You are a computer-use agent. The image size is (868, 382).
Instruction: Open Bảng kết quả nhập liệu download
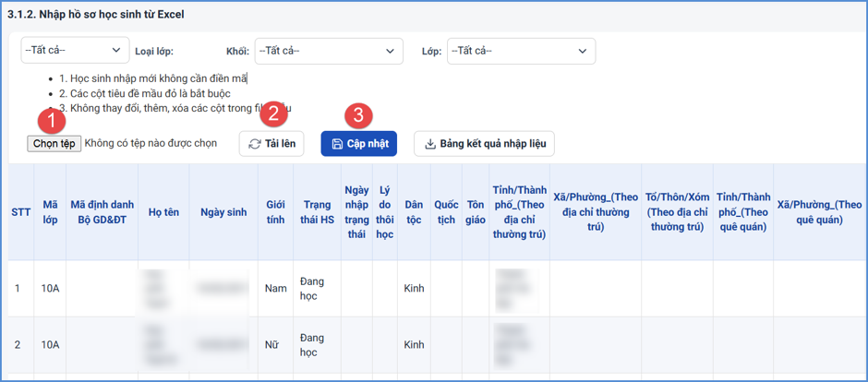click(x=485, y=144)
